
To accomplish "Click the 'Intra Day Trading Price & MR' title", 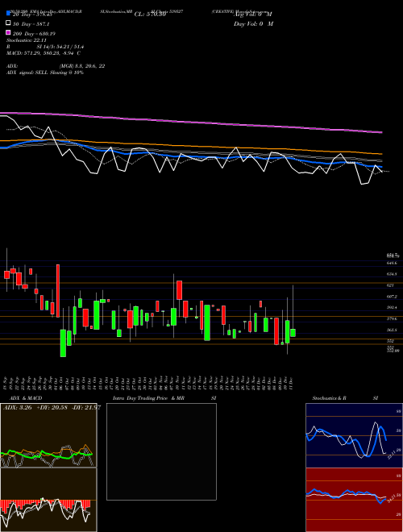I will 148,398.
